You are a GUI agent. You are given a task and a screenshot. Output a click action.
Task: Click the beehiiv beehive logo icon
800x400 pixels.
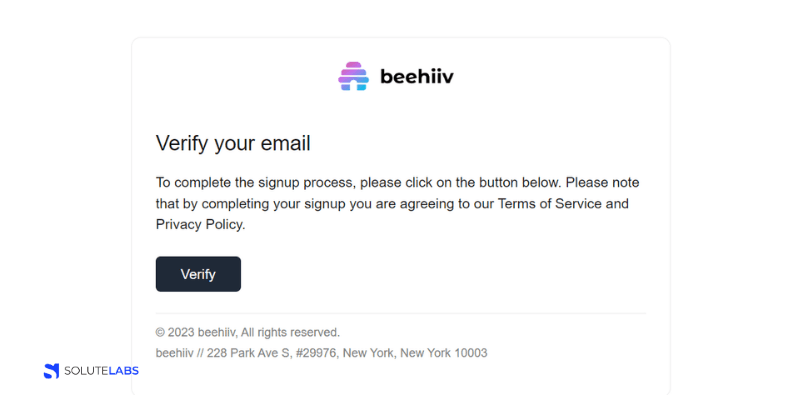click(x=353, y=76)
